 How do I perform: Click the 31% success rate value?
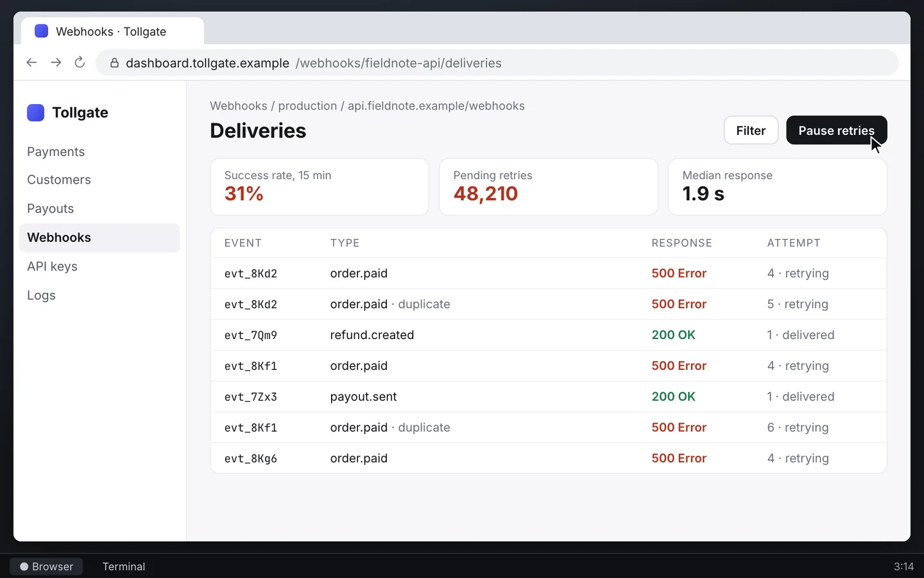pos(244,194)
